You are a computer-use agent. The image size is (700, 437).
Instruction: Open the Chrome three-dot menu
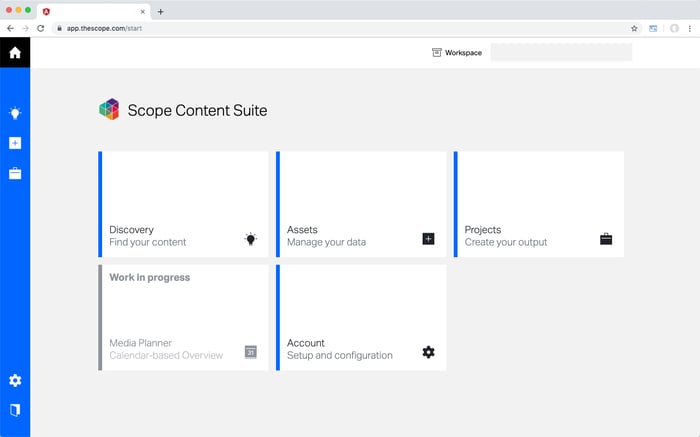[x=690, y=28]
